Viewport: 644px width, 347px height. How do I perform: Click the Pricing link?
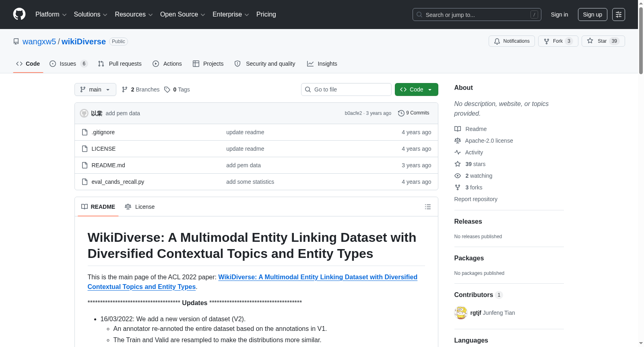coord(266,15)
